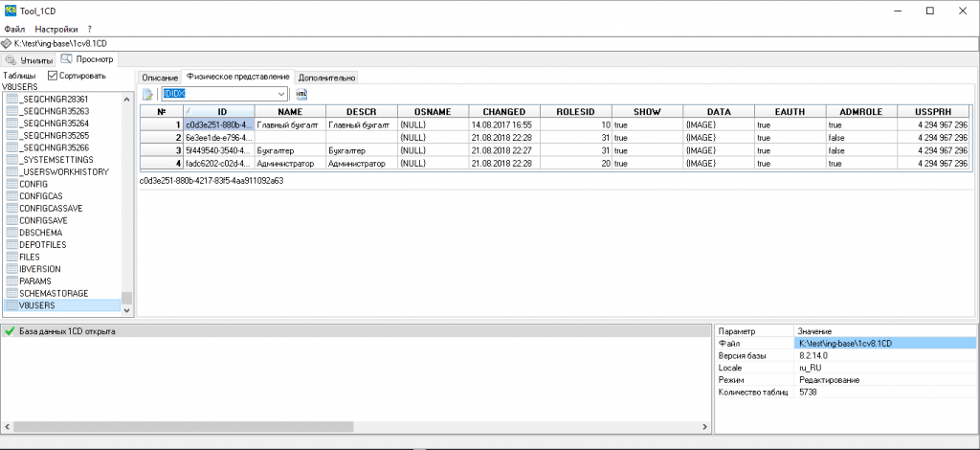Sort by the CHANGED column header
This screenshot has height=450, width=980.
coord(503,112)
